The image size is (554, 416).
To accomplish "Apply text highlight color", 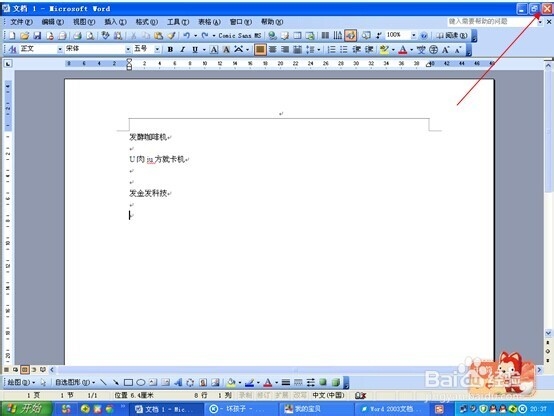I will tap(384, 49).
